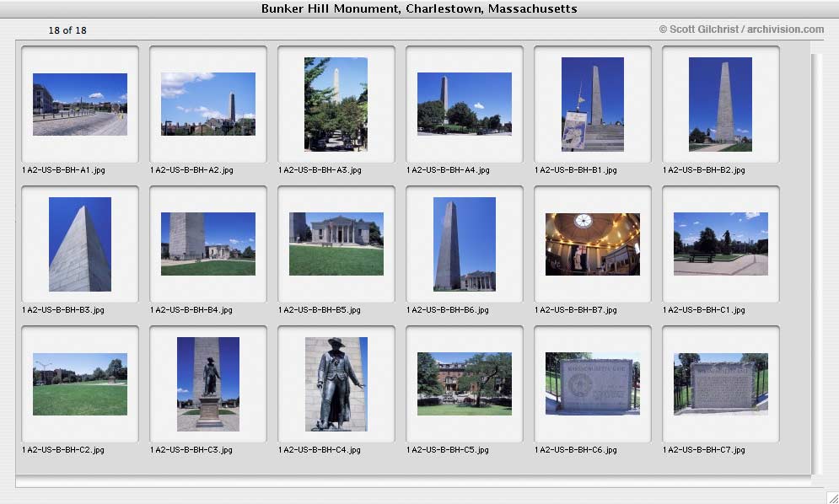839x504 pixels.
Task: Click the filename label 1A2-US-B-BH-C7.jpg
Action: coord(704,450)
